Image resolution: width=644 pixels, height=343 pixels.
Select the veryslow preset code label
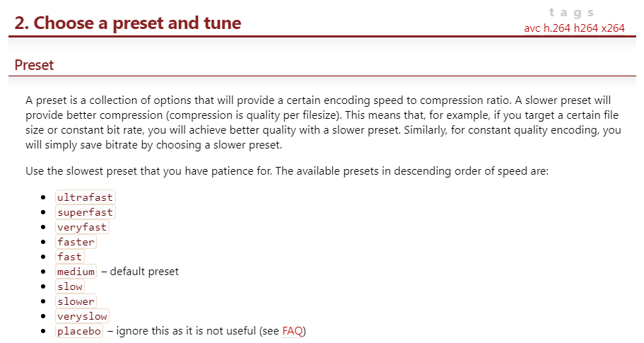(82, 316)
